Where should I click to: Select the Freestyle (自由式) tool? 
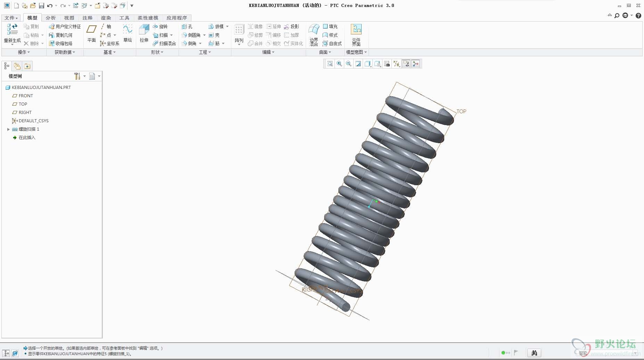click(x=332, y=43)
